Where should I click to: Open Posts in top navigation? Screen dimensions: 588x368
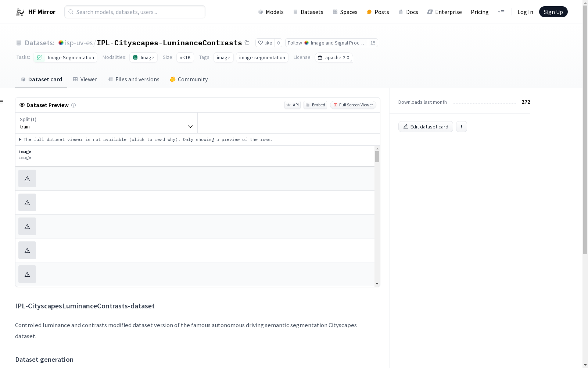[378, 12]
